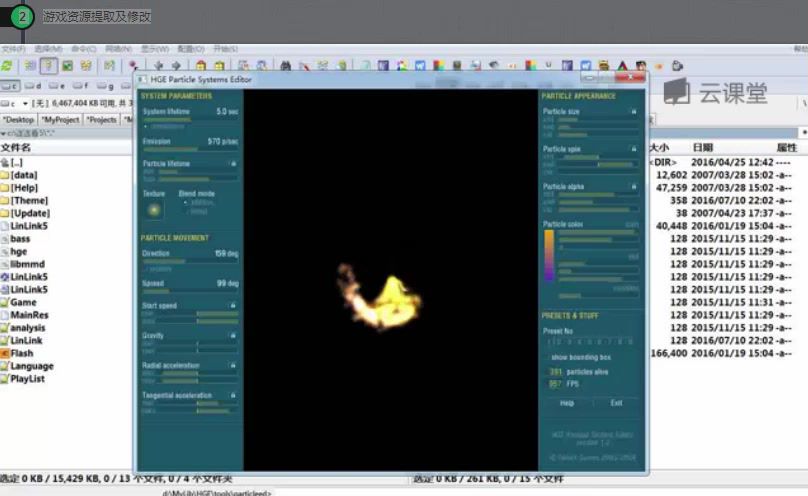The width and height of the screenshot is (808, 496).
Task: Enable the 'show bounding box' checkbox
Action: (547, 357)
